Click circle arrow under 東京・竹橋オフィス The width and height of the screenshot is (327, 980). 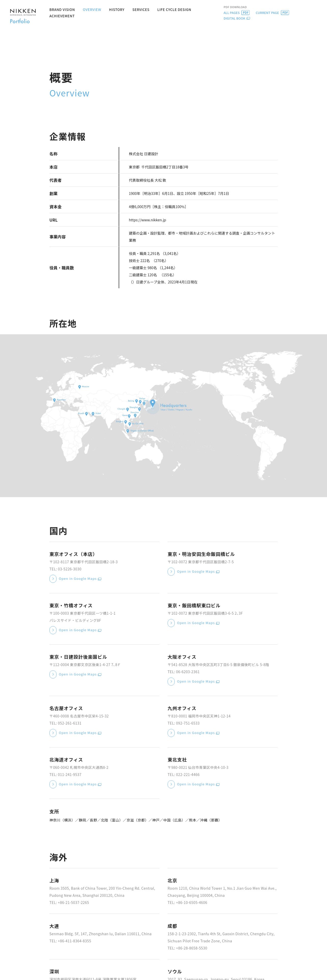point(53,630)
